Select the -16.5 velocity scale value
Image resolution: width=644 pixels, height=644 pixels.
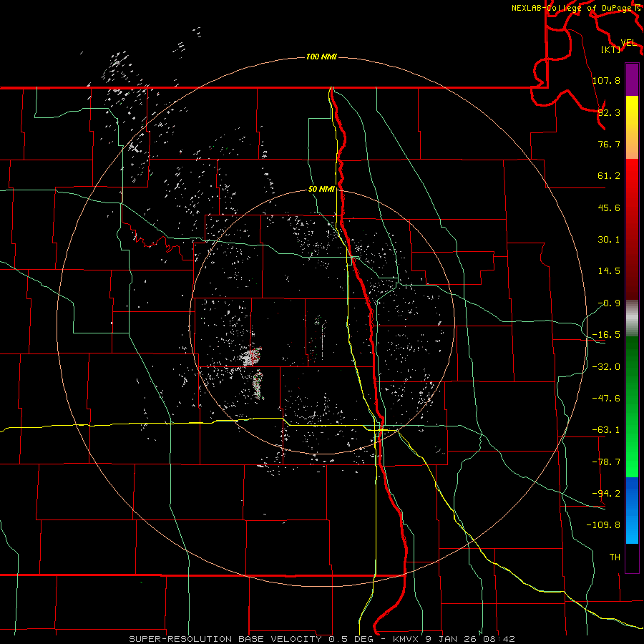606,335
